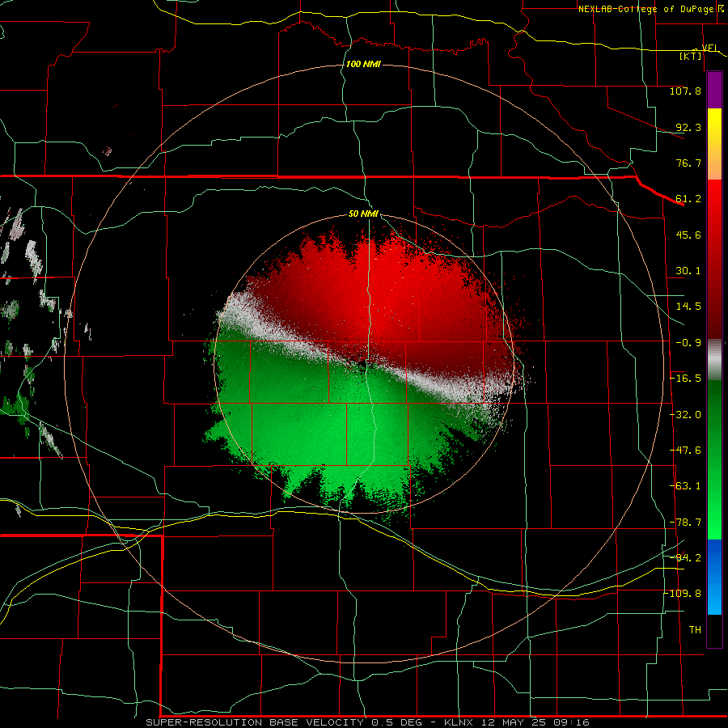Click the -0.9 value on velocity scale

688,343
